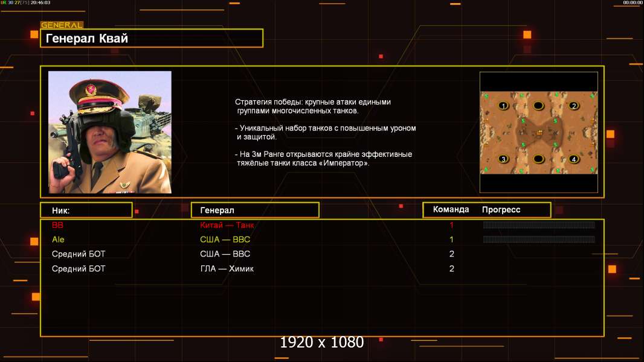
Task: Click the 'Стратегия победы' description line
Action: click(313, 106)
